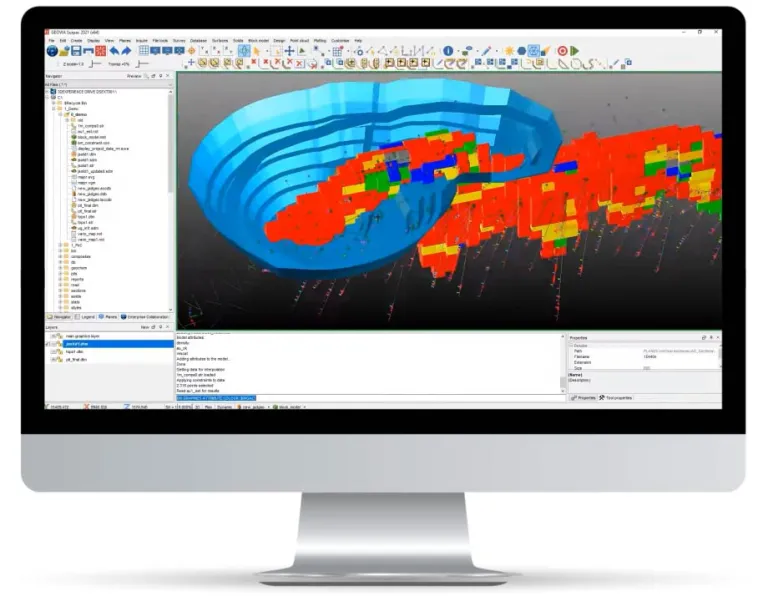Click the blue Information icon
The image size is (768, 601).
[447, 50]
